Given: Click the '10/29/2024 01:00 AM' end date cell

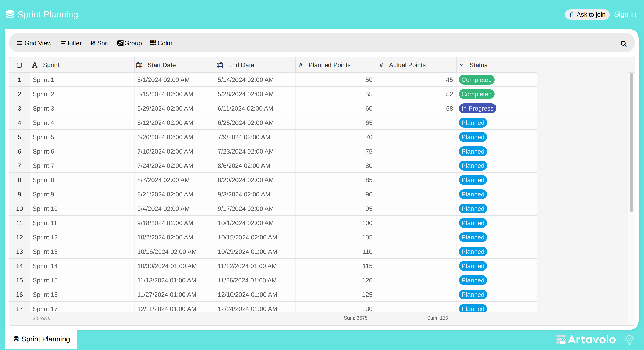Looking at the screenshot, I should [x=255, y=252].
